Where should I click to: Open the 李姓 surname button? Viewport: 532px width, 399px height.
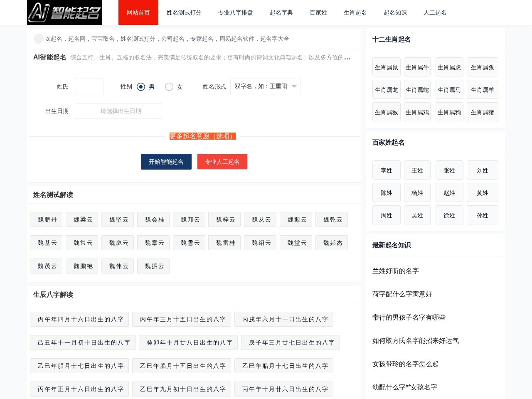click(x=387, y=170)
